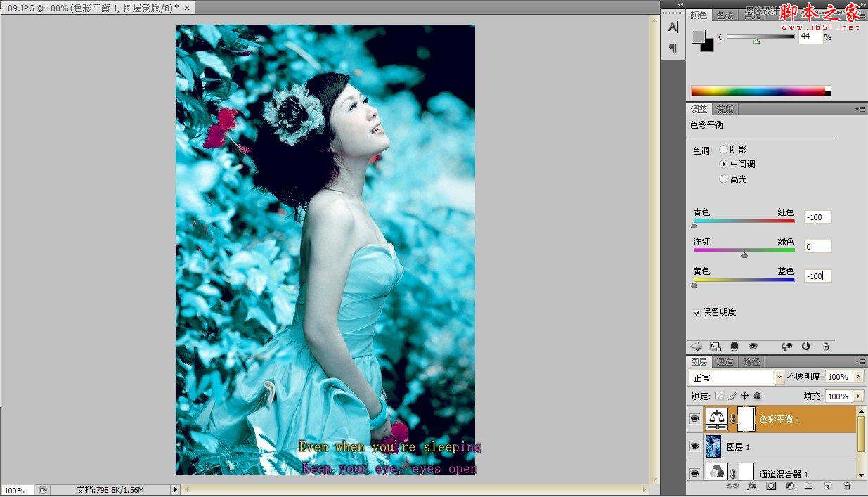Click the rainbow color spectrum ramp
Screen dimensions: 868x497
(x=759, y=91)
